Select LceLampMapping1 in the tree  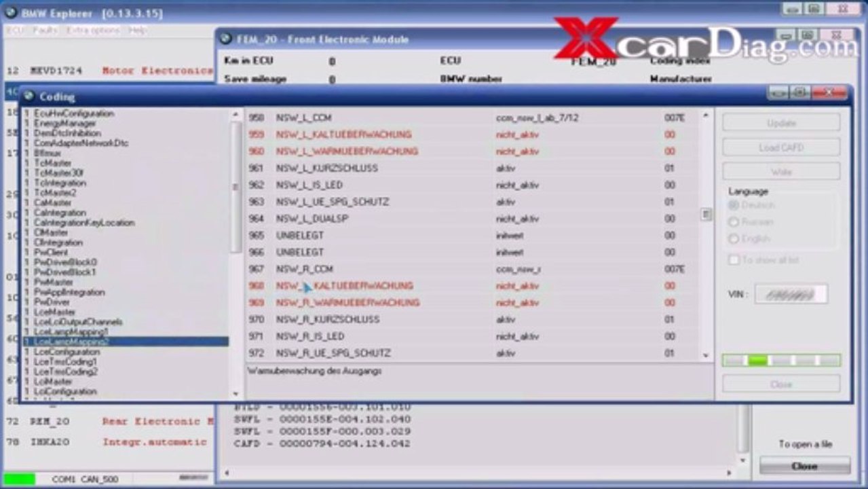point(71,331)
